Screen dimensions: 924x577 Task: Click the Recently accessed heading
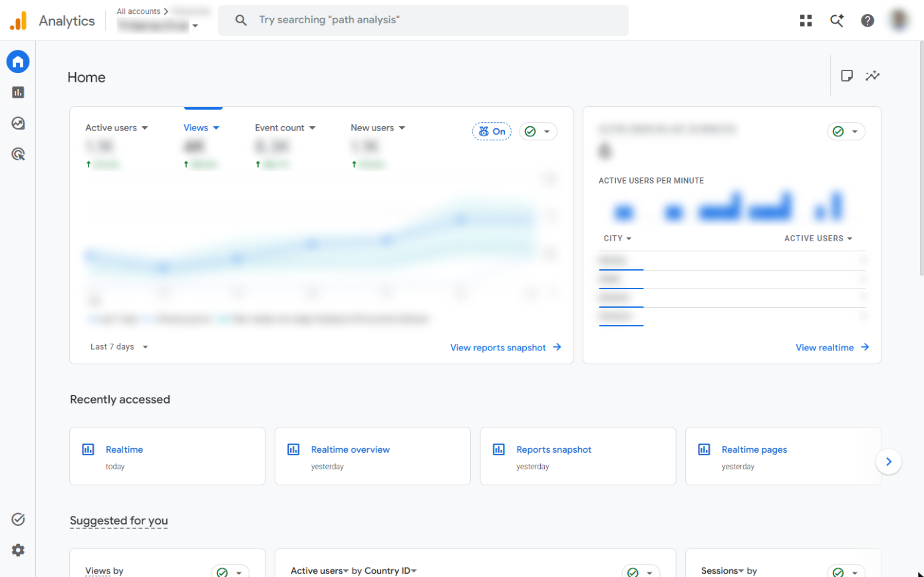pyautogui.click(x=120, y=400)
